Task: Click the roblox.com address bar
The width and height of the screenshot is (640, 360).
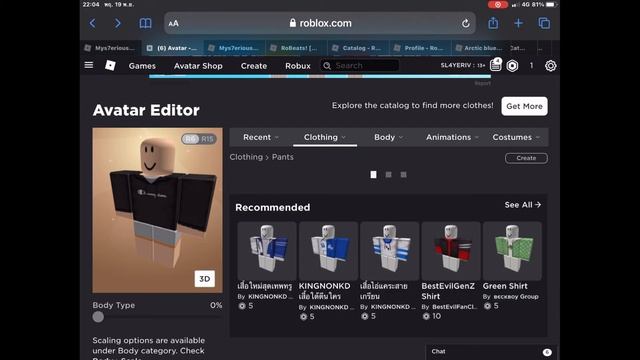Action: 320,23
